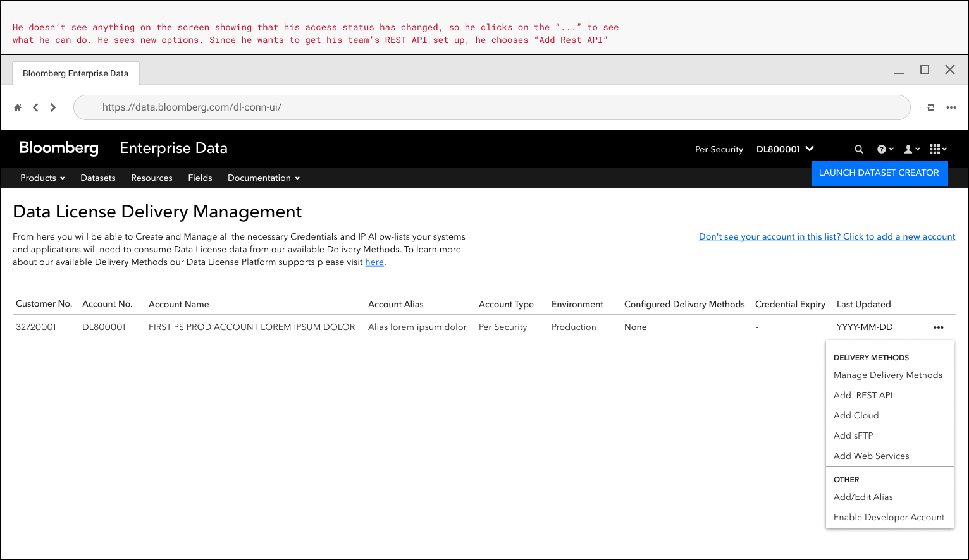
Task: Open the Fields nav item
Action: 200,178
